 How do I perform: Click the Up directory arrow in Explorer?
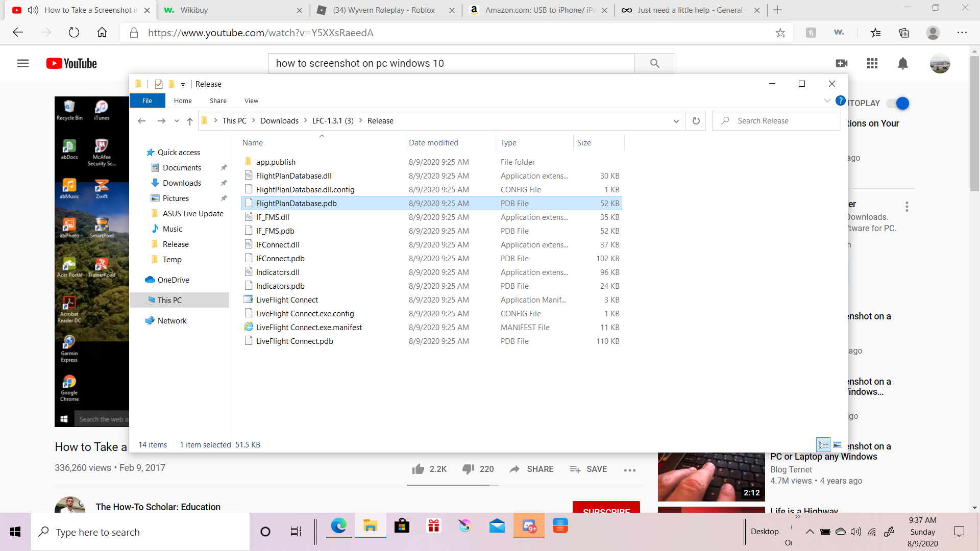[190, 121]
